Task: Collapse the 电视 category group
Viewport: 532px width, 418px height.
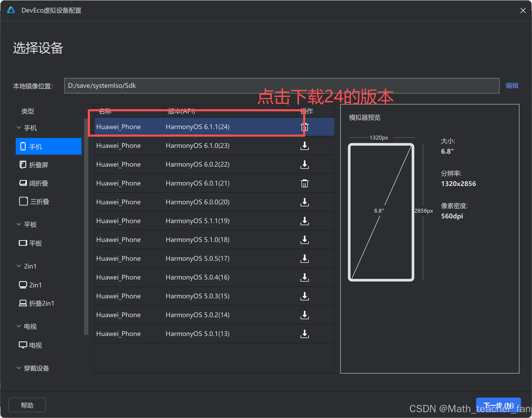Action: tap(19, 326)
